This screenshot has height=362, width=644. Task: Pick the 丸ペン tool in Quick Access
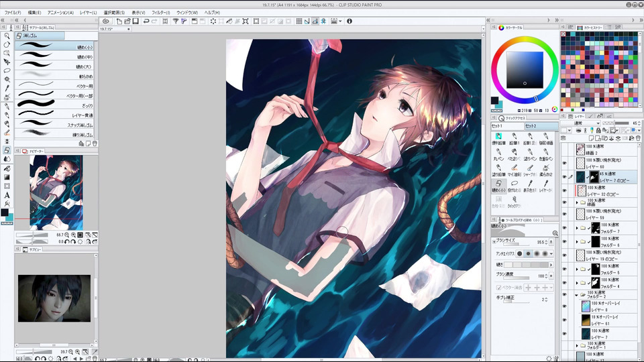pyautogui.click(x=498, y=154)
